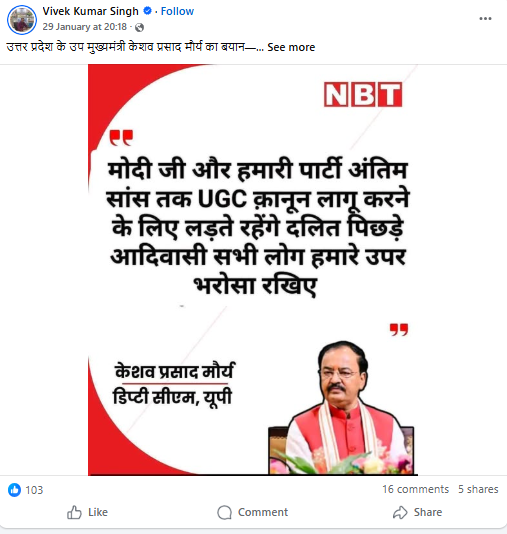The image size is (507, 534).
Task: Click the verified badge next to the name
Action: (147, 11)
